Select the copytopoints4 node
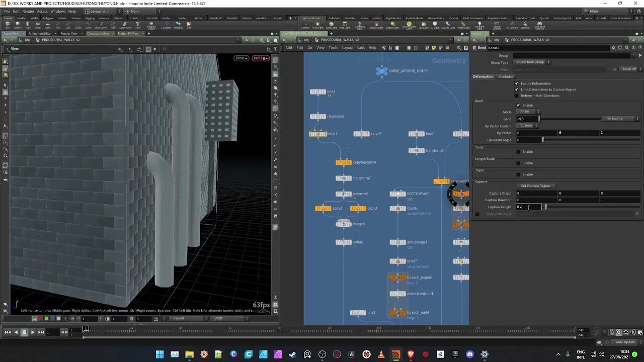This screenshot has width=644, height=362. pos(344,162)
